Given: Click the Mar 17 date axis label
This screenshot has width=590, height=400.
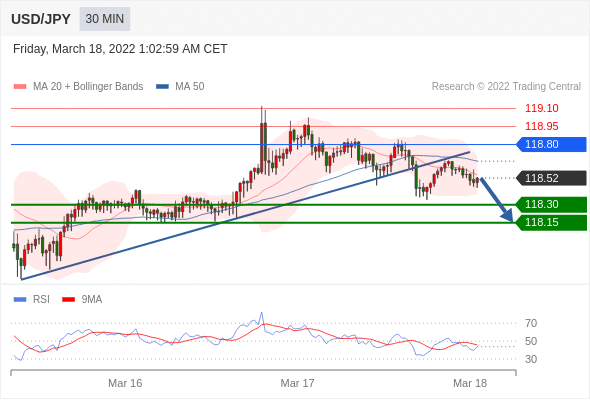Looking at the screenshot, I should click(x=297, y=383).
